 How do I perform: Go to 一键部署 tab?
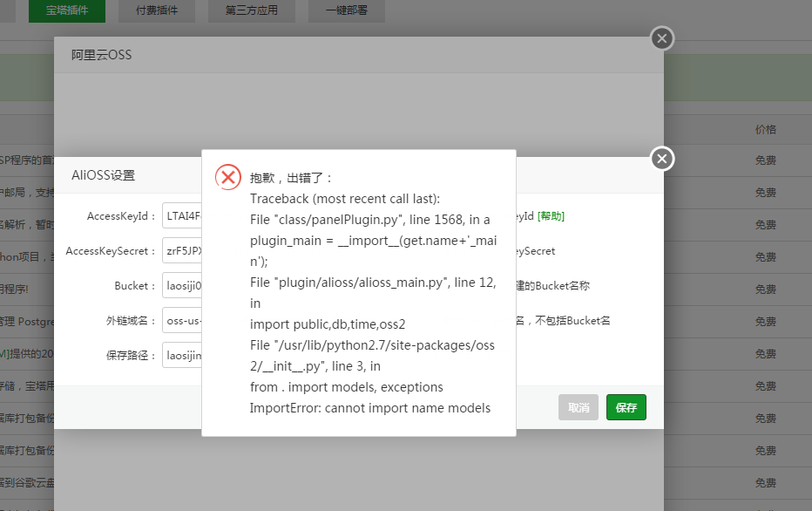[x=347, y=10]
